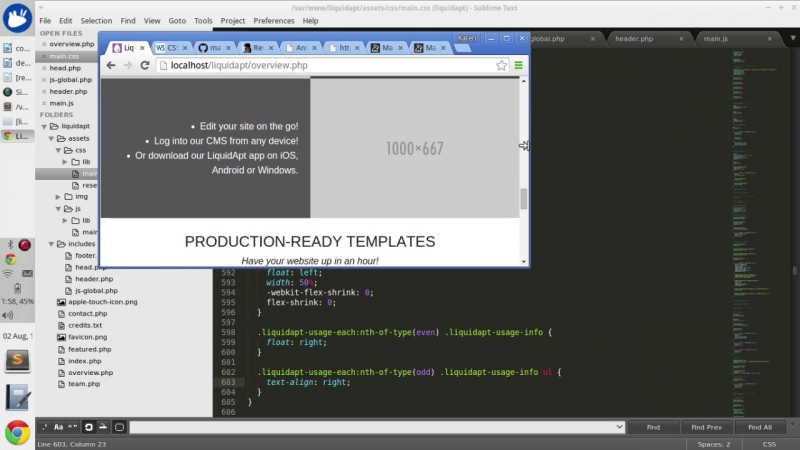Click the red record tray icon
This screenshot has height=450, width=800.
(x=24, y=245)
